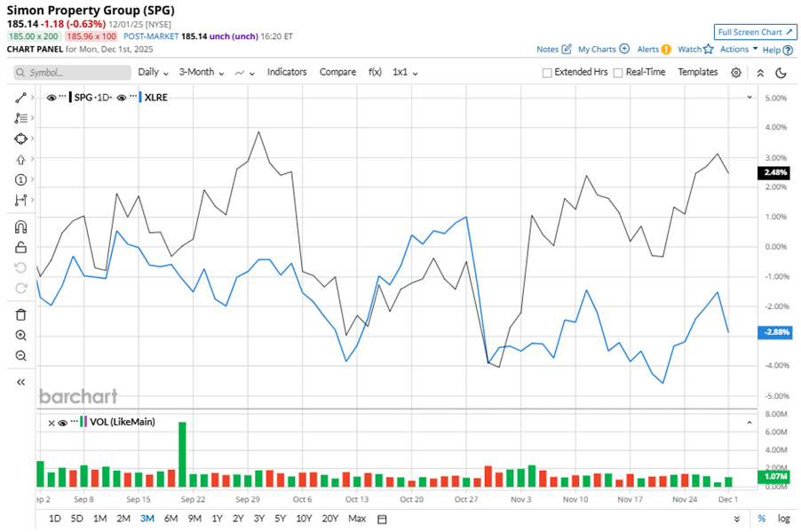The image size is (801, 532).
Task: Open the XLRE series color swatch
Action: [x=140, y=97]
